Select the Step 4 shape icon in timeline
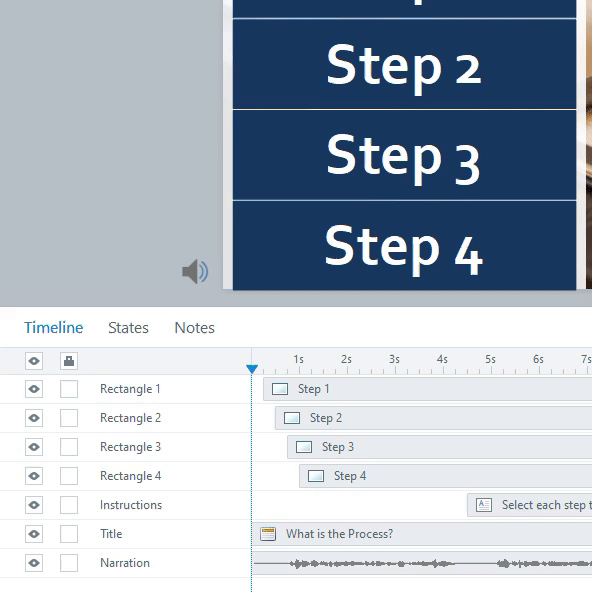 [316, 476]
